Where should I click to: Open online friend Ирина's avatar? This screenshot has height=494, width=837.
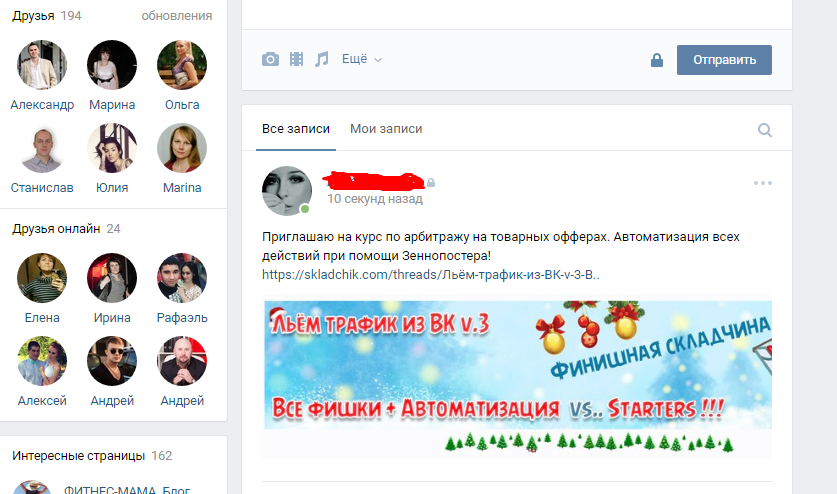click(112, 278)
